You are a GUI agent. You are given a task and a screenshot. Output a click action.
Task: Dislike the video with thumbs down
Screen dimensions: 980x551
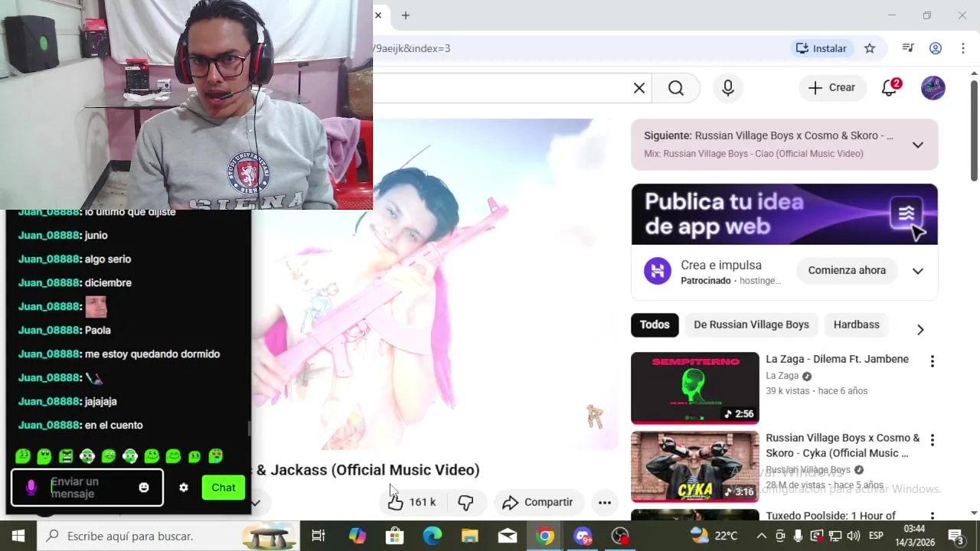tap(465, 502)
